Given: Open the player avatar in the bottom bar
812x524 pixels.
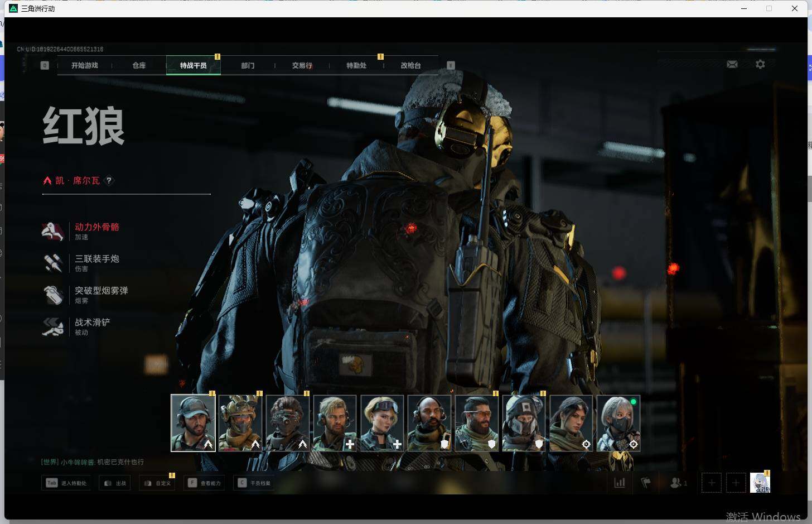Looking at the screenshot, I should click(x=760, y=483).
